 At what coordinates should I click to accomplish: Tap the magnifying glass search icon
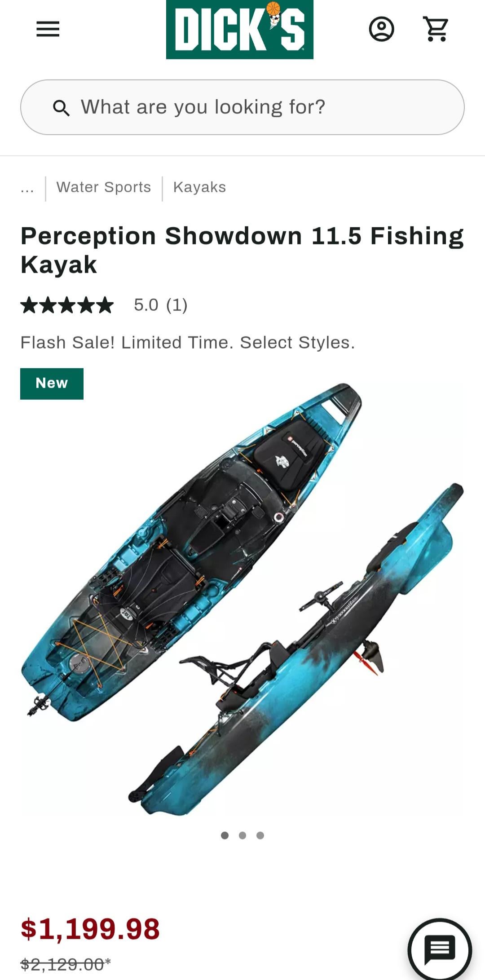61,108
